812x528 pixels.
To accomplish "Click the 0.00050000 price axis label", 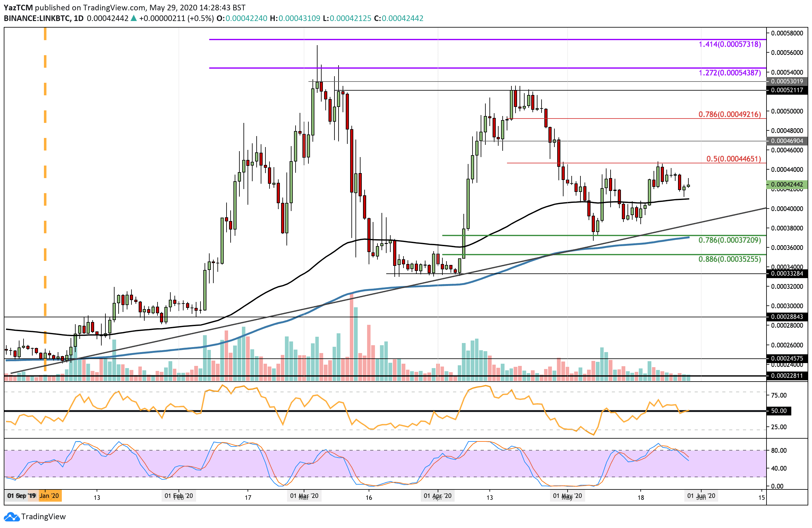I will coord(787,111).
